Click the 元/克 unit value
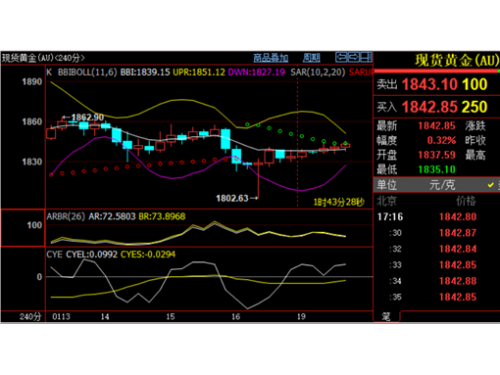The image size is (500, 375). point(442,185)
